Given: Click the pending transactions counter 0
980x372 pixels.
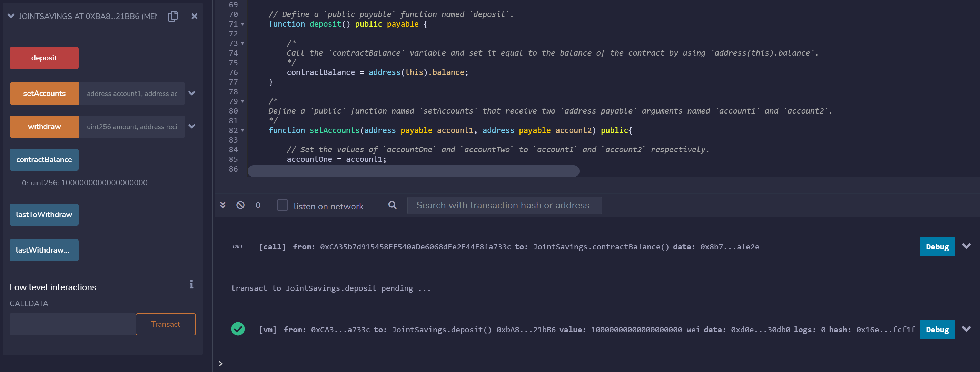Looking at the screenshot, I should click(258, 205).
